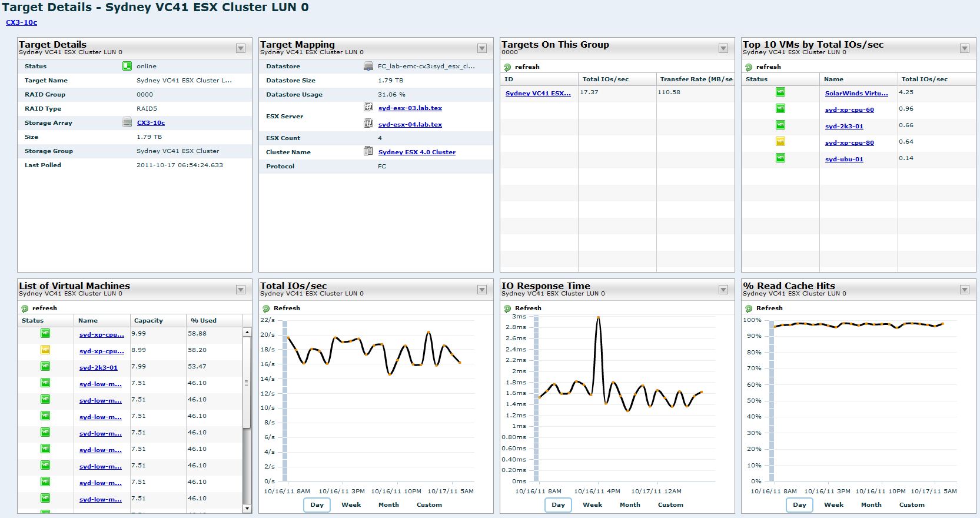The height and width of the screenshot is (518, 980).
Task: Click yellow warning VM status icon for syd-xp-cpu-80
Action: tap(780, 141)
